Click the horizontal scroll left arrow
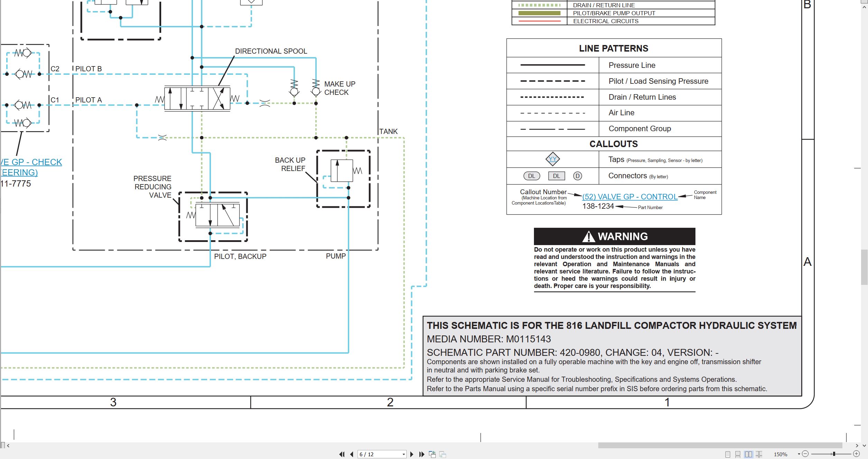Image resolution: width=868 pixels, height=459 pixels. pos(8,445)
